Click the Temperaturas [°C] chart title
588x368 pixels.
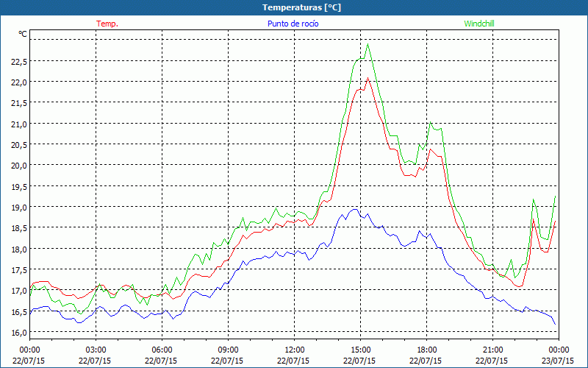(301, 7)
